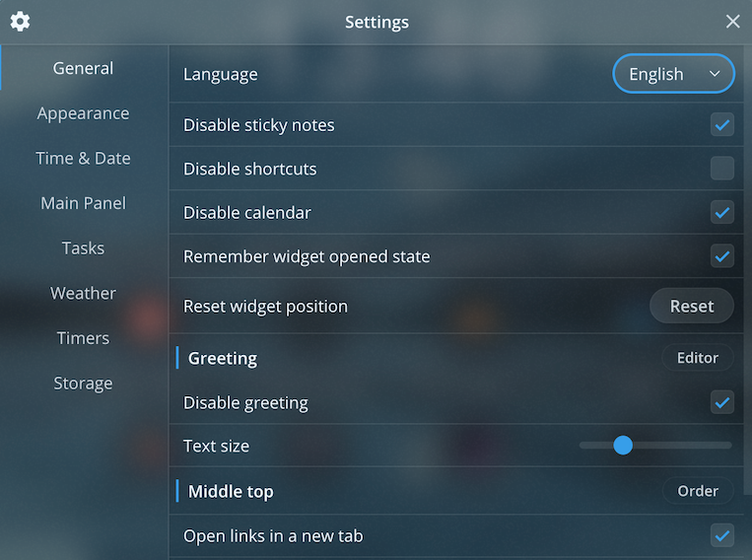
Task: Go to Time & Date settings
Action: coord(83,158)
